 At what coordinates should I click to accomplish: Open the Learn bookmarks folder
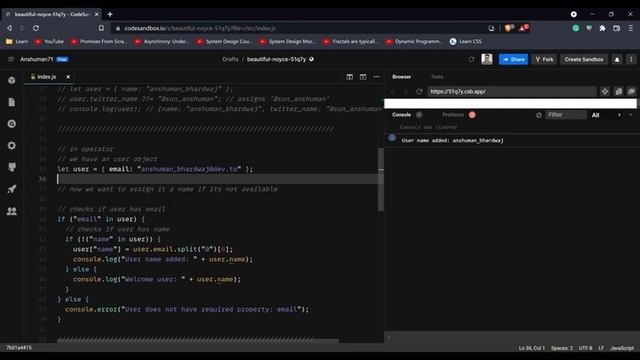[x=17, y=42]
